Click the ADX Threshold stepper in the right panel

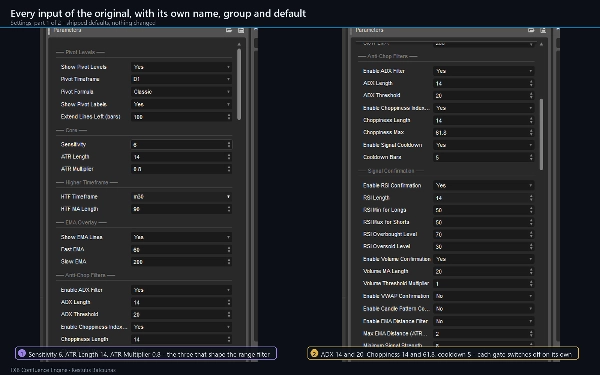pyautogui.click(x=531, y=96)
